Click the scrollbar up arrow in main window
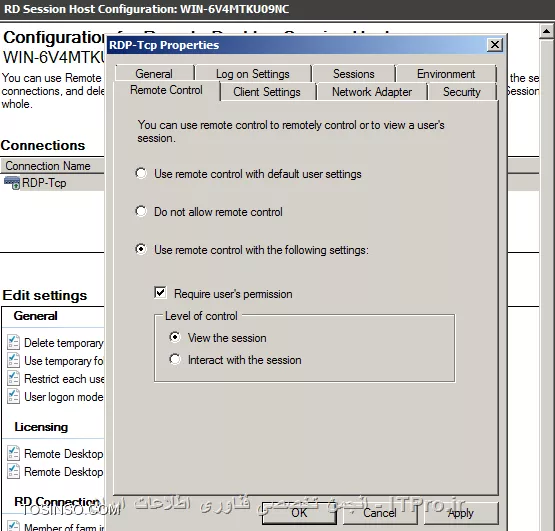 tap(547, 31)
